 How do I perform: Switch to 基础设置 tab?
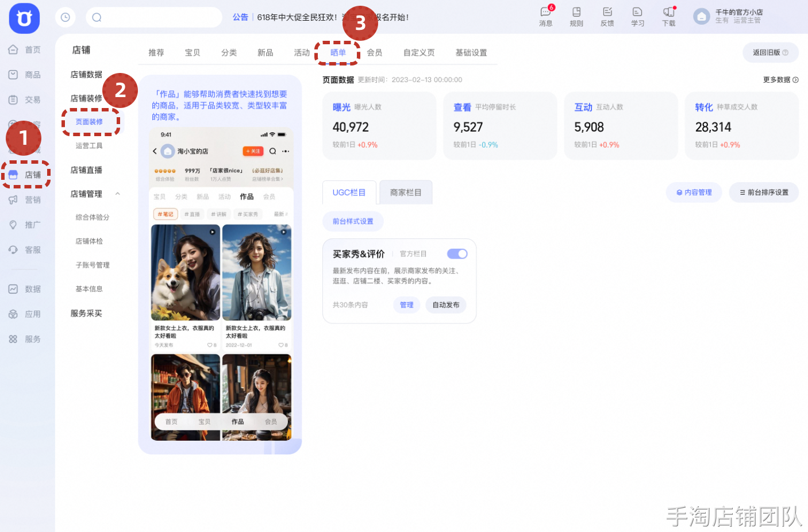(x=471, y=52)
